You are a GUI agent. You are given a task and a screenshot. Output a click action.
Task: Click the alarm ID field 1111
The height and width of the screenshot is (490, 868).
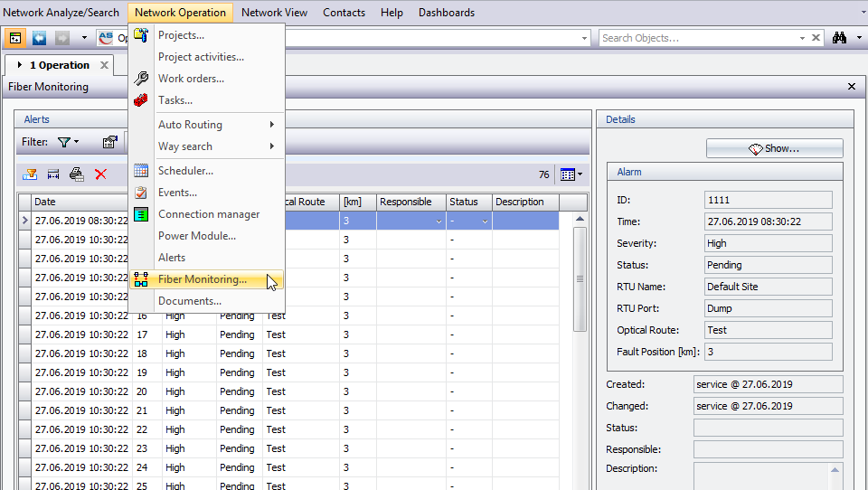[x=769, y=200]
